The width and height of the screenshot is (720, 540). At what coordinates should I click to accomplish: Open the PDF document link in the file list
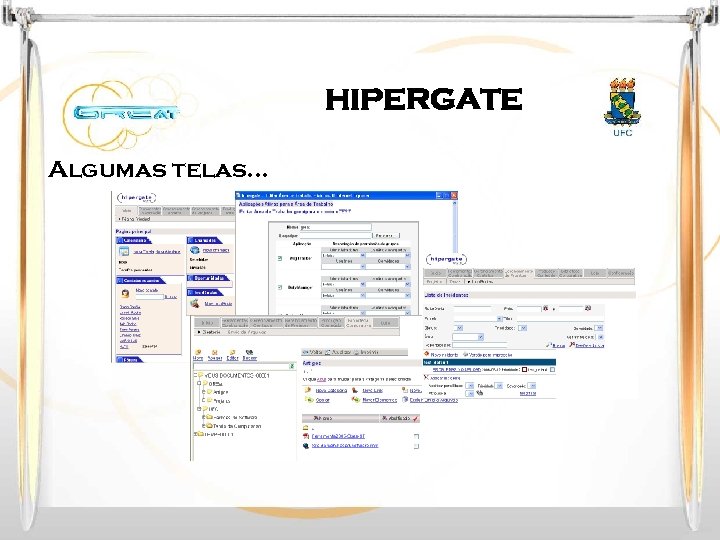point(338,436)
